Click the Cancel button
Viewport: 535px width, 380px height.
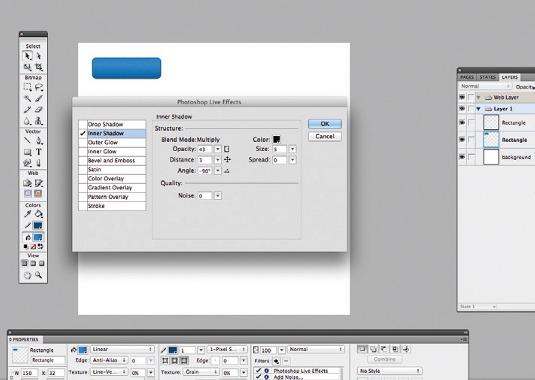coord(324,136)
